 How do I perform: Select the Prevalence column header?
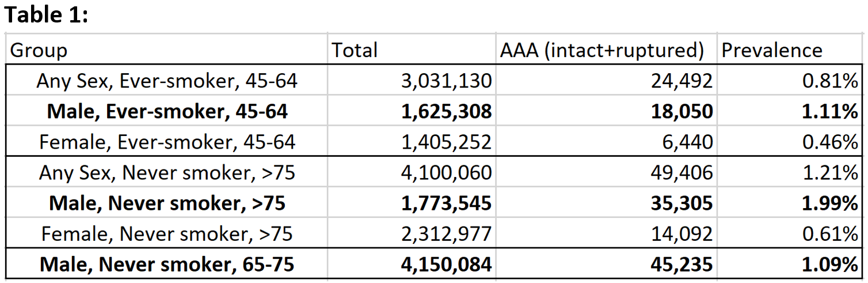click(789, 50)
